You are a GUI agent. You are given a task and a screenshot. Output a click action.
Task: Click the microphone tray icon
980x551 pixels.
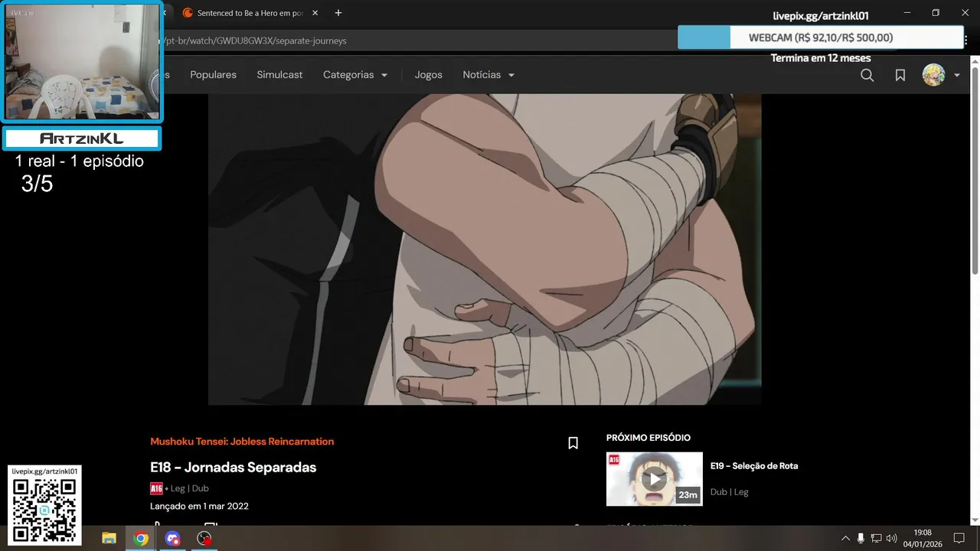(x=861, y=539)
